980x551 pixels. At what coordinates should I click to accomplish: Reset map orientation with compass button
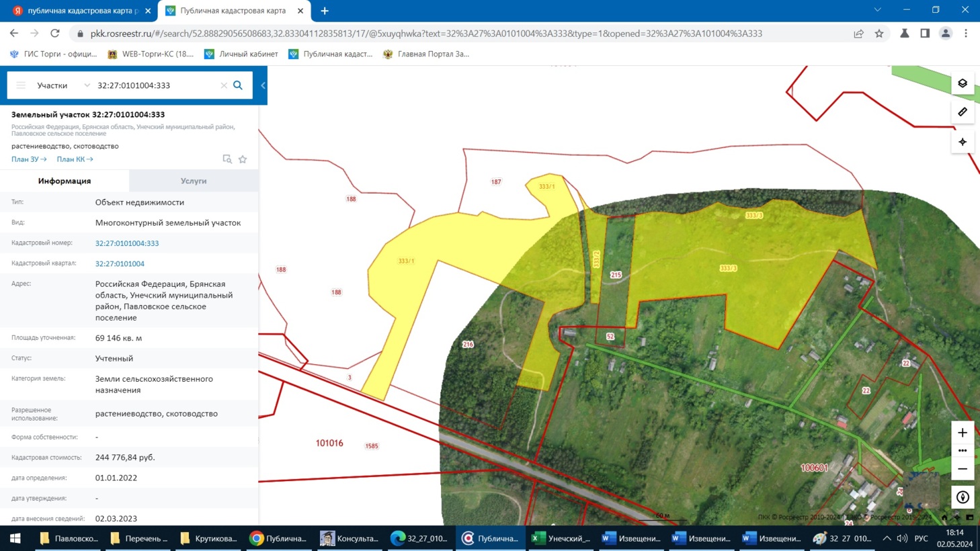pos(963,497)
